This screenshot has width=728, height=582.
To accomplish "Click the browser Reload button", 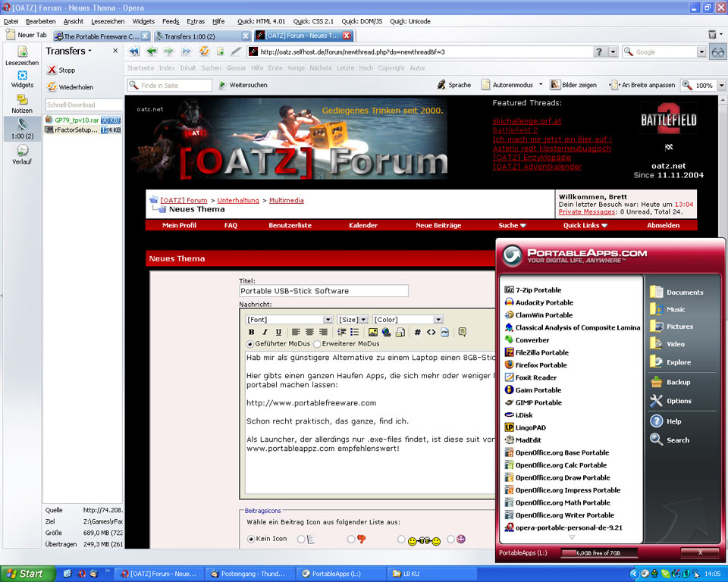I will point(204,52).
